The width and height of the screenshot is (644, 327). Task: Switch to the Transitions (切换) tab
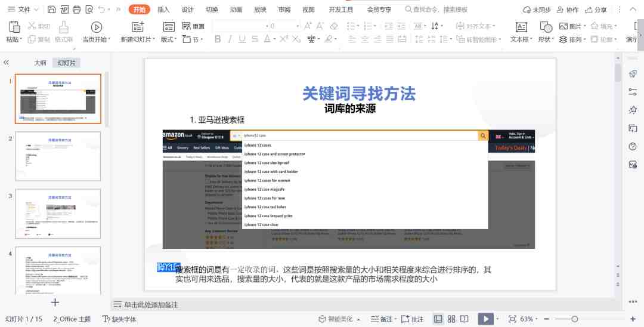[212, 10]
